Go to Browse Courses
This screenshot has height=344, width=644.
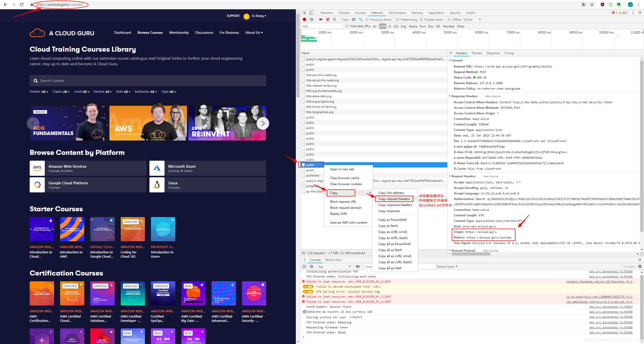[150, 32]
